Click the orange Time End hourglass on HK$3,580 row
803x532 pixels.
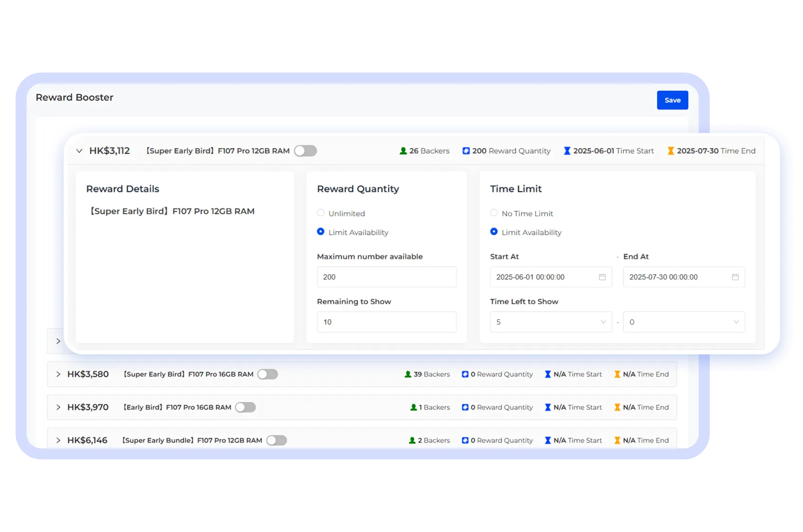tap(617, 374)
